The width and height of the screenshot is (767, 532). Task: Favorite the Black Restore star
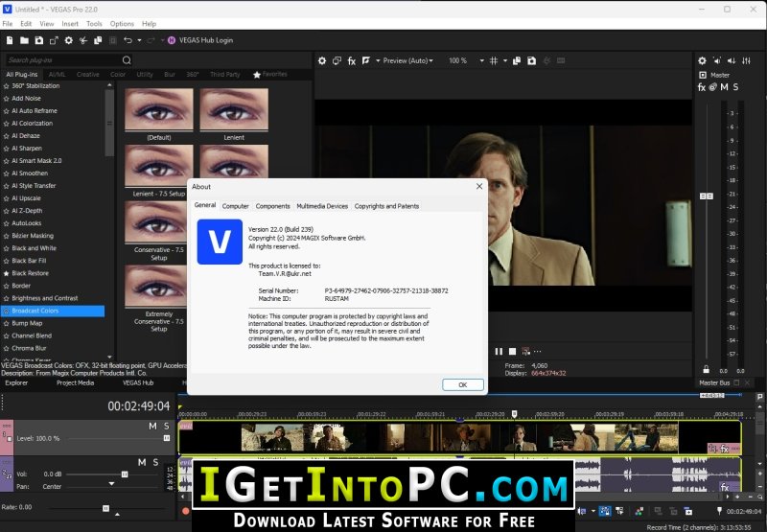(7, 273)
